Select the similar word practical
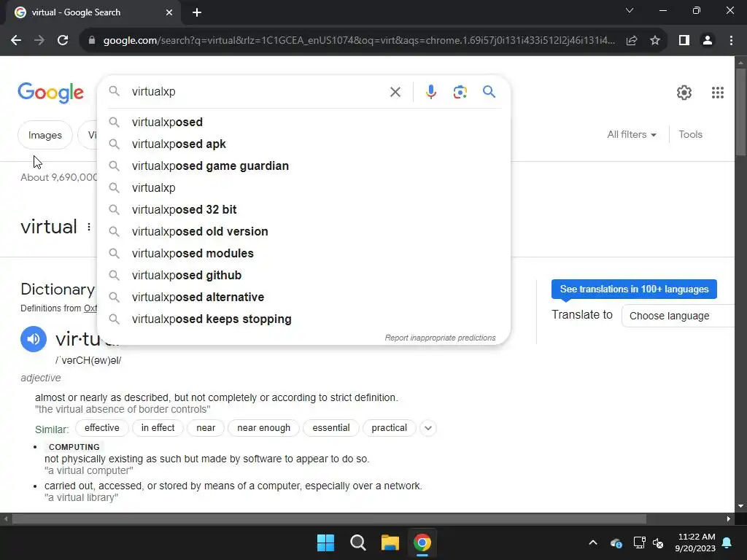This screenshot has width=747, height=560. click(390, 428)
